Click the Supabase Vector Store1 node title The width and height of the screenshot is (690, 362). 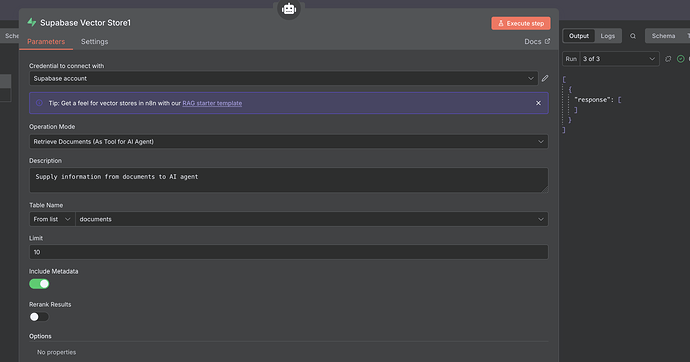click(85, 23)
